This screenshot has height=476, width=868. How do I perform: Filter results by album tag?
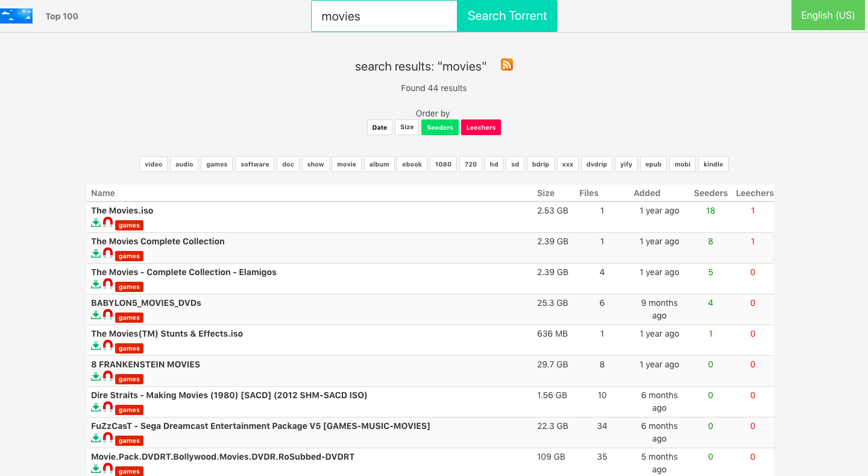click(379, 164)
